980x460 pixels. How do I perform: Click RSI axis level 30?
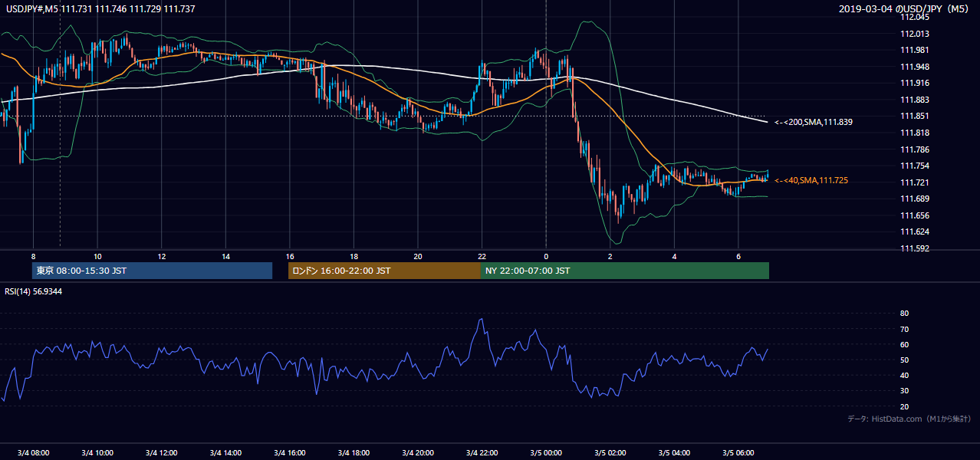(x=904, y=391)
